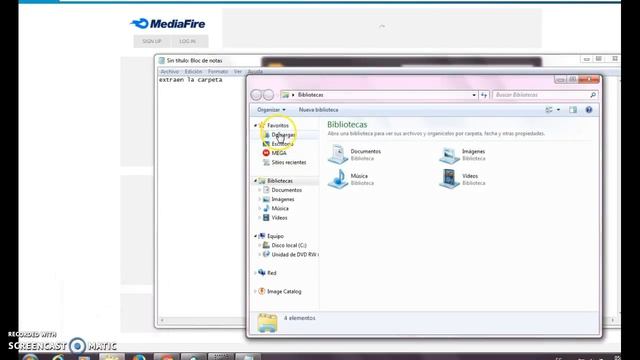Click the refresh button by address bar
The image size is (640, 360).
click(484, 95)
